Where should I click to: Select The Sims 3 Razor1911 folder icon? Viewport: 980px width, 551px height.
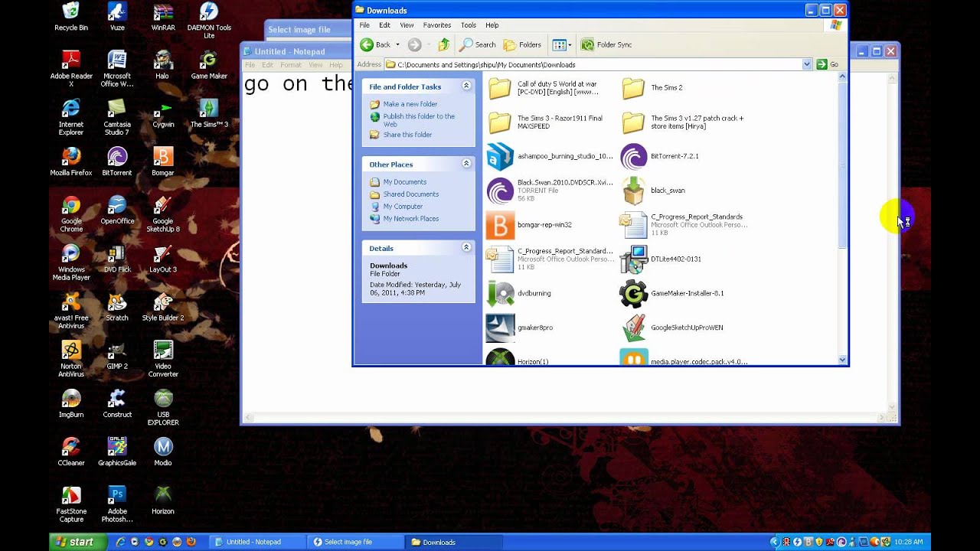(500, 122)
